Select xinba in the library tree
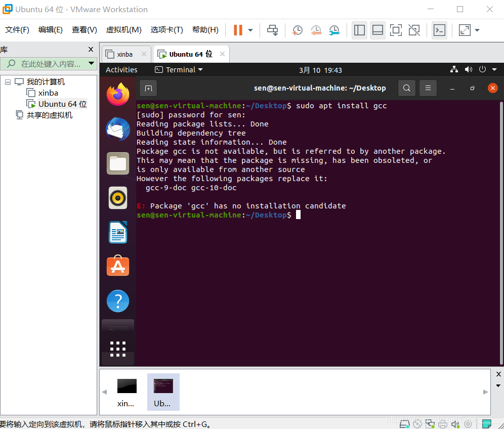 coord(48,93)
